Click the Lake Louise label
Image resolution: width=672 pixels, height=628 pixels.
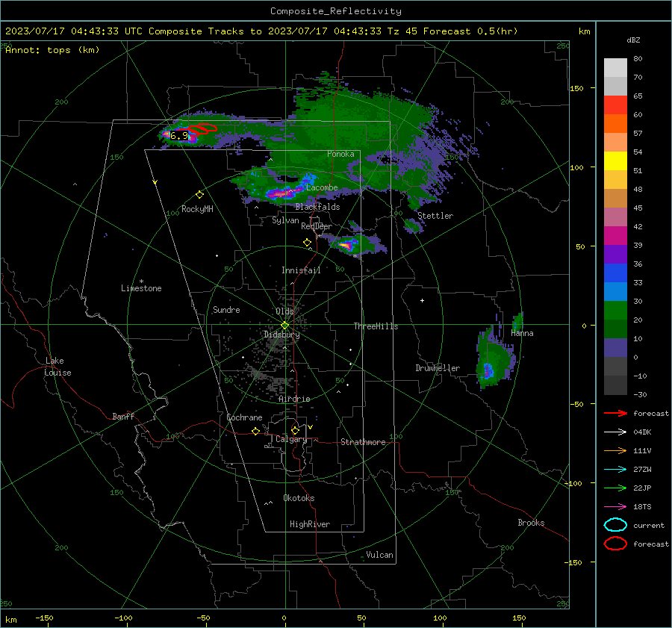pyautogui.click(x=57, y=367)
